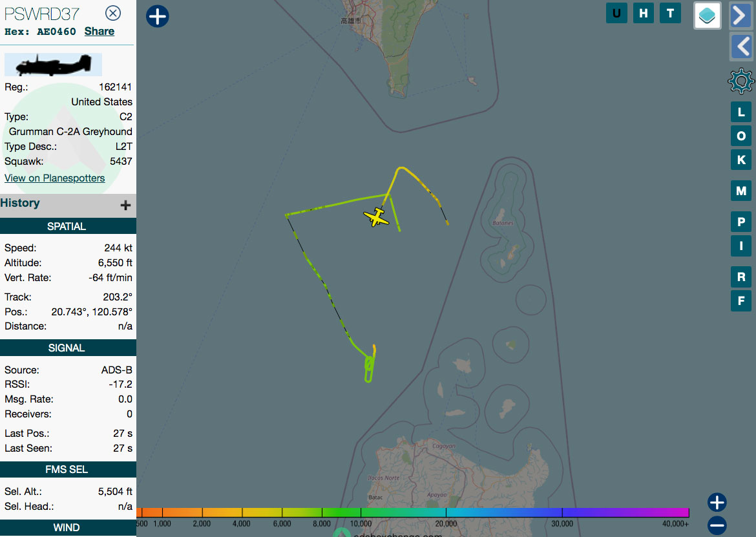Screen dimensions: 756x537
Task: Open the Share link for AE0460
Action: tap(100, 31)
